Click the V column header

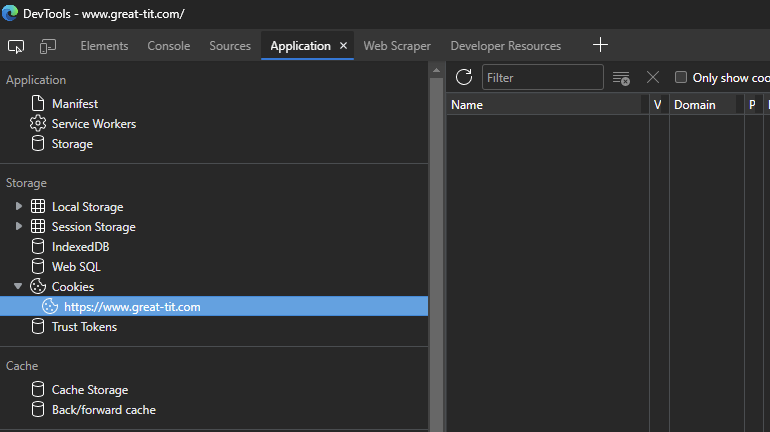coord(658,105)
